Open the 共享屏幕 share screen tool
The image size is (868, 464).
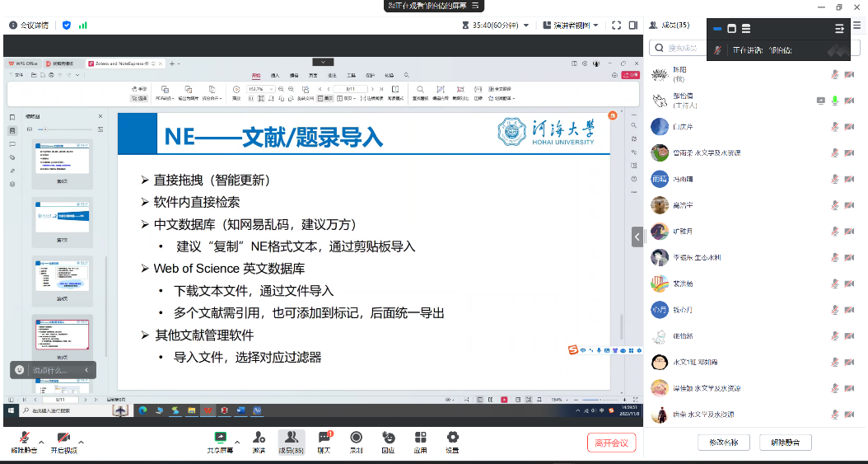220,438
